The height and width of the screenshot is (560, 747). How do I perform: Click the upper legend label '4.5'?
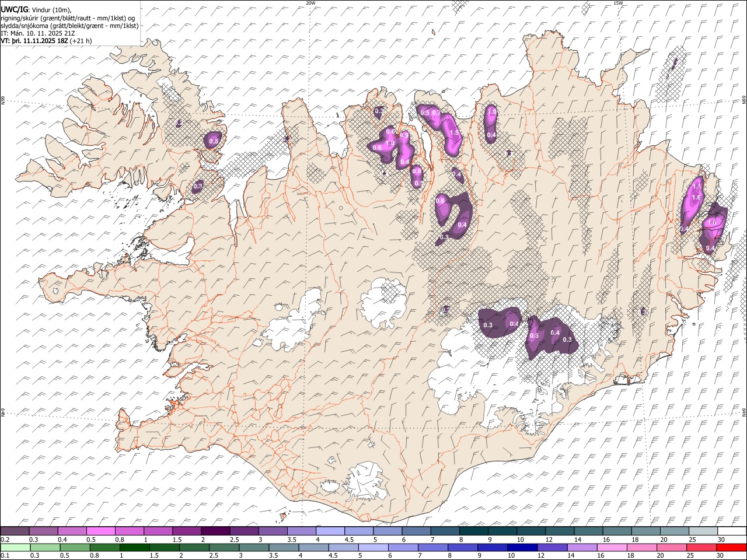(x=349, y=539)
